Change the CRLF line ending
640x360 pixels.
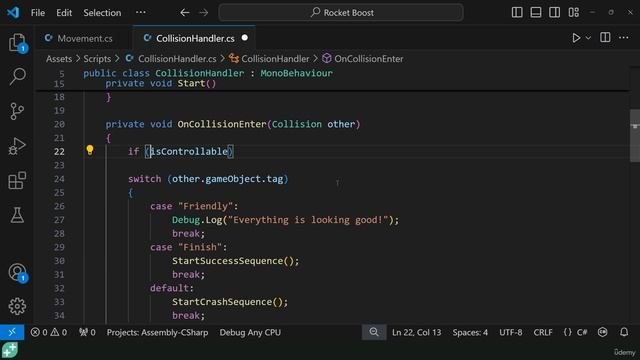click(x=543, y=332)
